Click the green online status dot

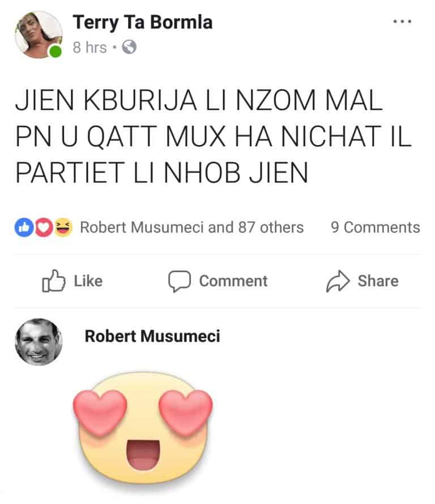(56, 52)
